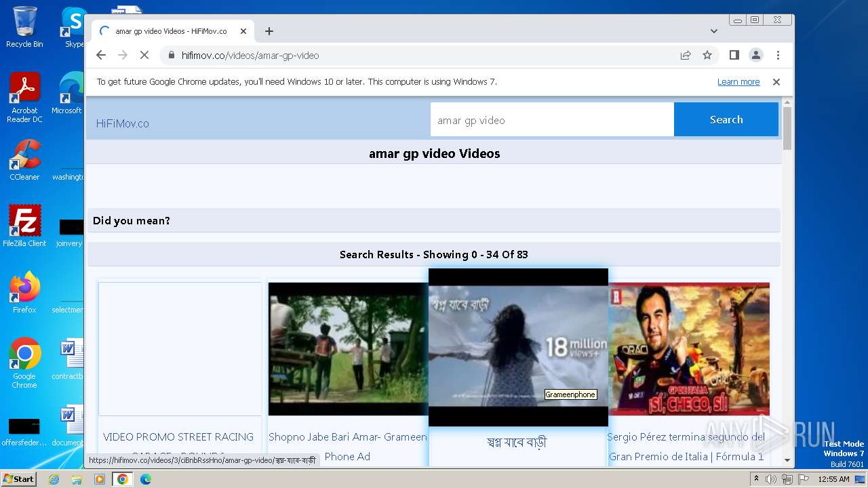Open the Windows Start menu
The height and width of the screenshot is (488, 868).
tap(18, 479)
